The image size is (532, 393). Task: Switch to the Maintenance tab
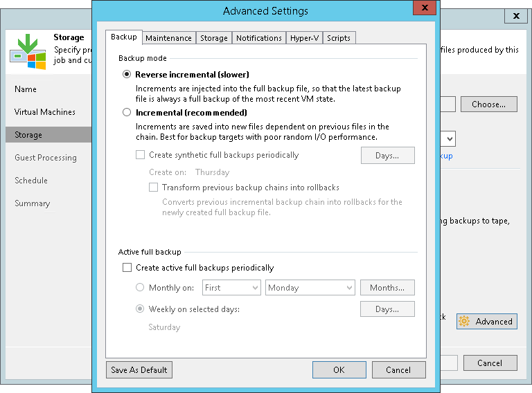click(169, 38)
